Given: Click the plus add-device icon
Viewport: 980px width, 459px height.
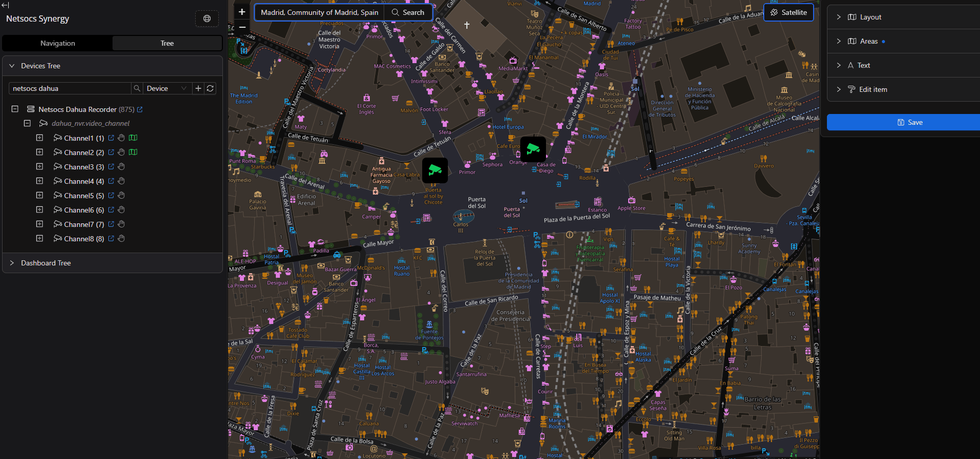Looking at the screenshot, I should (198, 88).
